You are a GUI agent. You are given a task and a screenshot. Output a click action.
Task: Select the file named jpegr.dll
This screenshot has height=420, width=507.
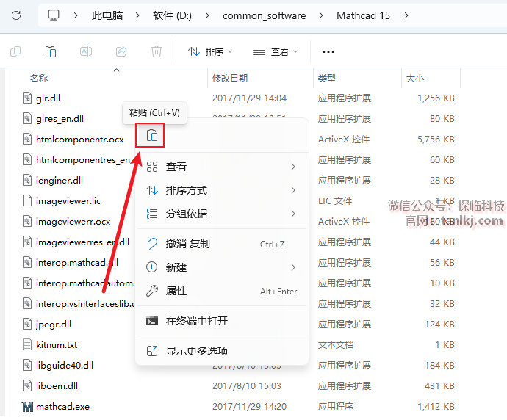54,324
